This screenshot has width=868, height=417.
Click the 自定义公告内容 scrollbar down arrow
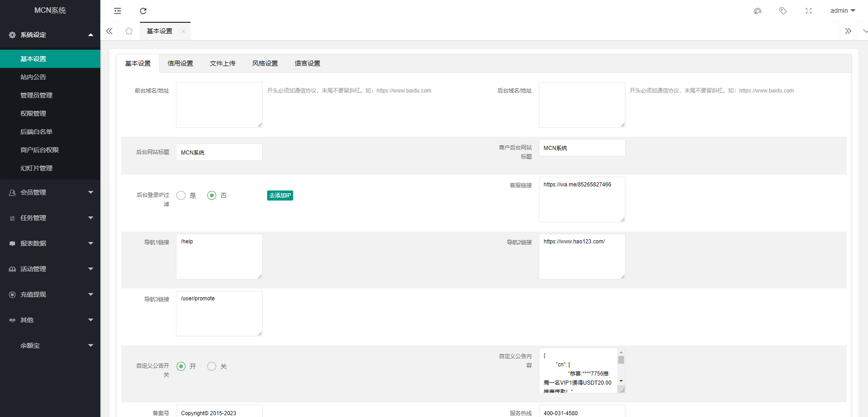tap(621, 381)
